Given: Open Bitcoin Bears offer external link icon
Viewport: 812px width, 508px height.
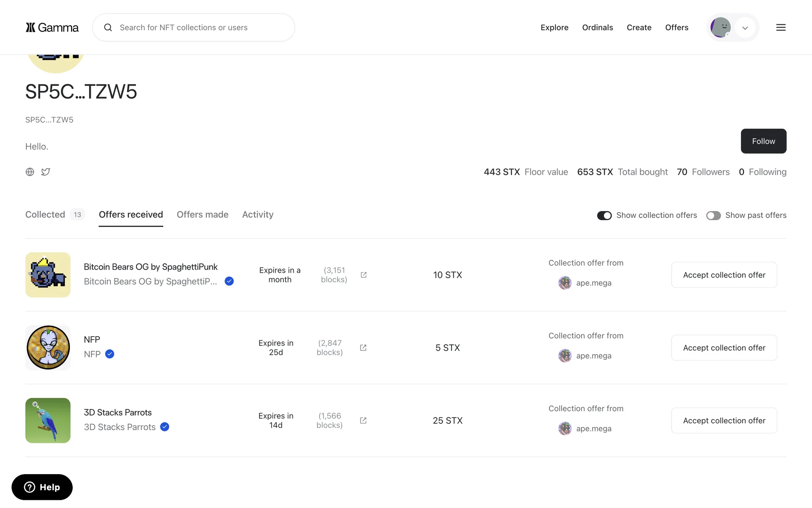Looking at the screenshot, I should [x=363, y=275].
